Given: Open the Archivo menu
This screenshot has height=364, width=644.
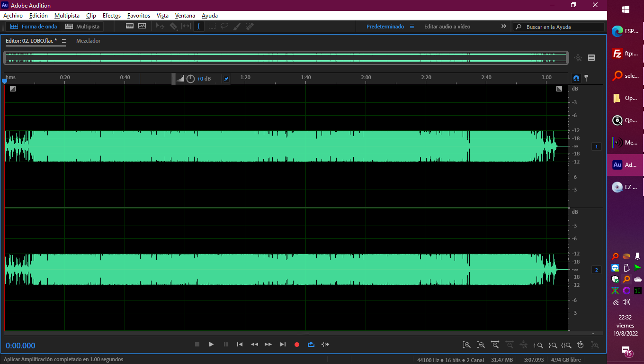Looking at the screenshot, I should pos(13,16).
